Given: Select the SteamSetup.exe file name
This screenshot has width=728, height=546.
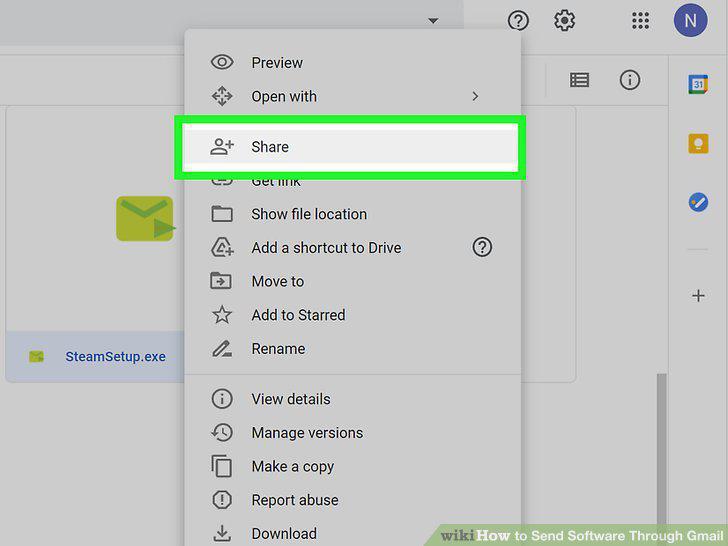Looking at the screenshot, I should (x=115, y=356).
